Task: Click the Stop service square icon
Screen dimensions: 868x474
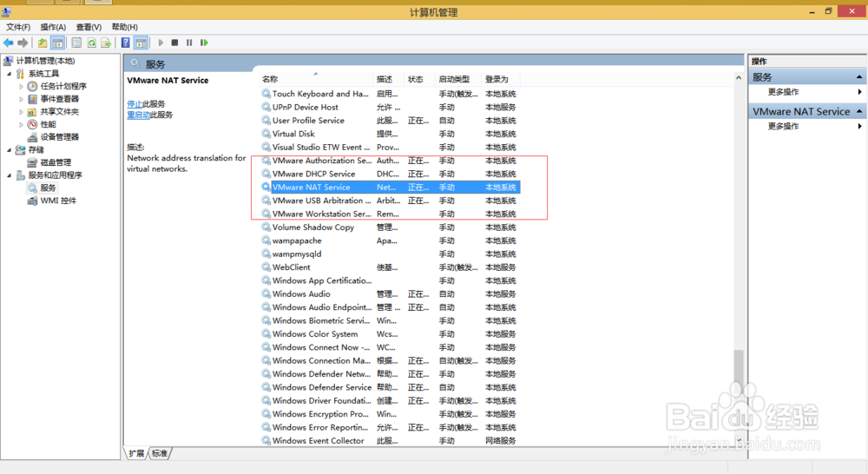Action: (x=175, y=43)
